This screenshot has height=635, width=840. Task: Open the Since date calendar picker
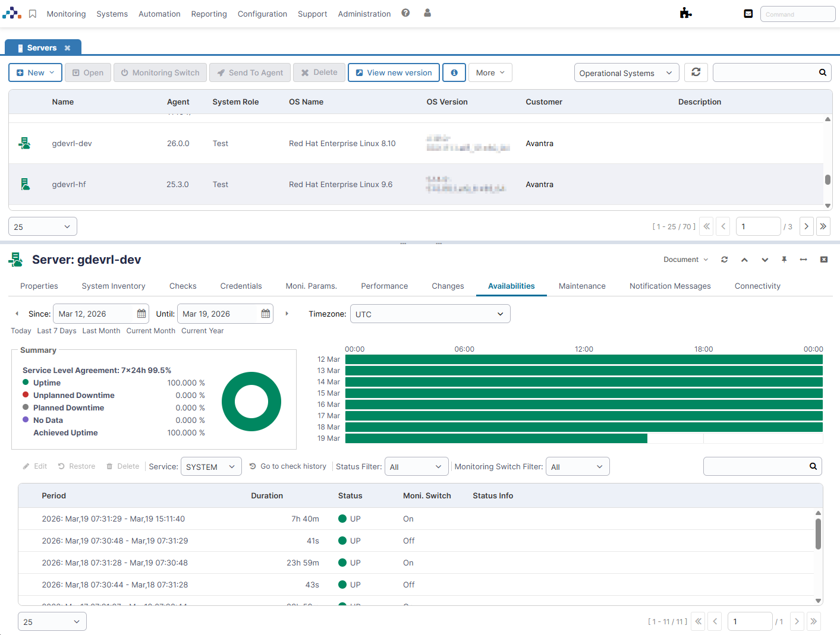(x=141, y=314)
